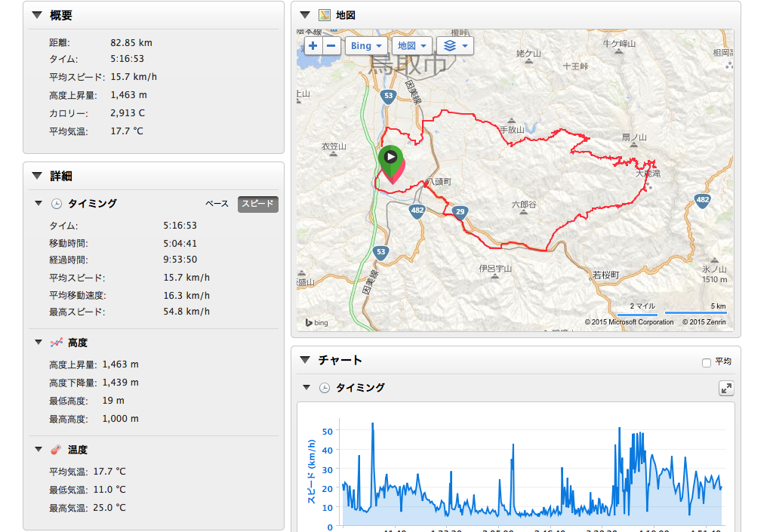773x532 pixels.
Task: Click the Bing logo on the map
Action: pos(317,322)
